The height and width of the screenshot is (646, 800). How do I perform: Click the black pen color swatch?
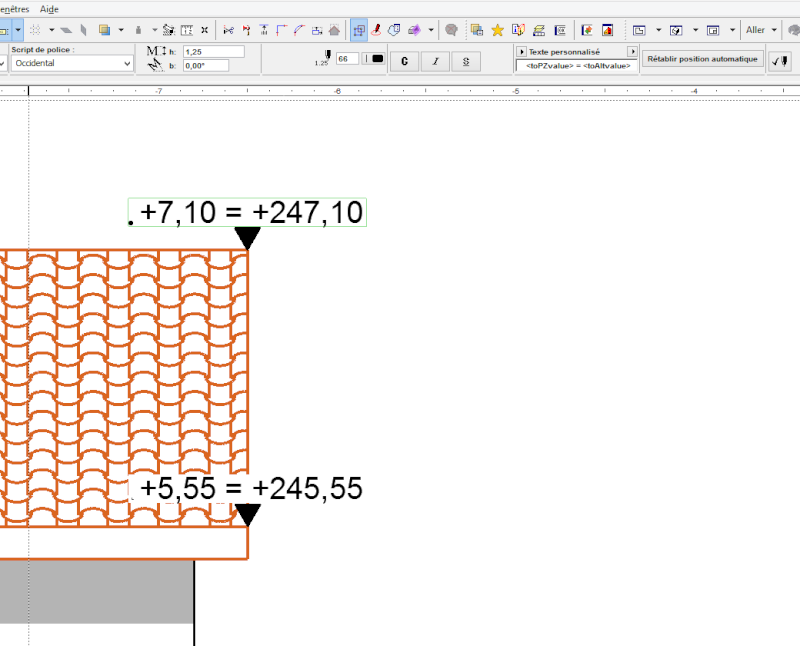click(x=378, y=59)
